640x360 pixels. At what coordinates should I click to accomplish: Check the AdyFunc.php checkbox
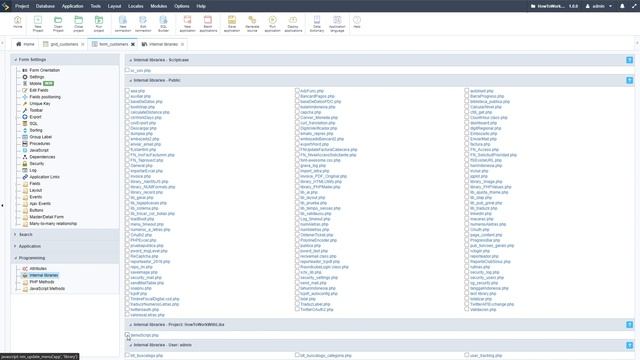coord(297,91)
